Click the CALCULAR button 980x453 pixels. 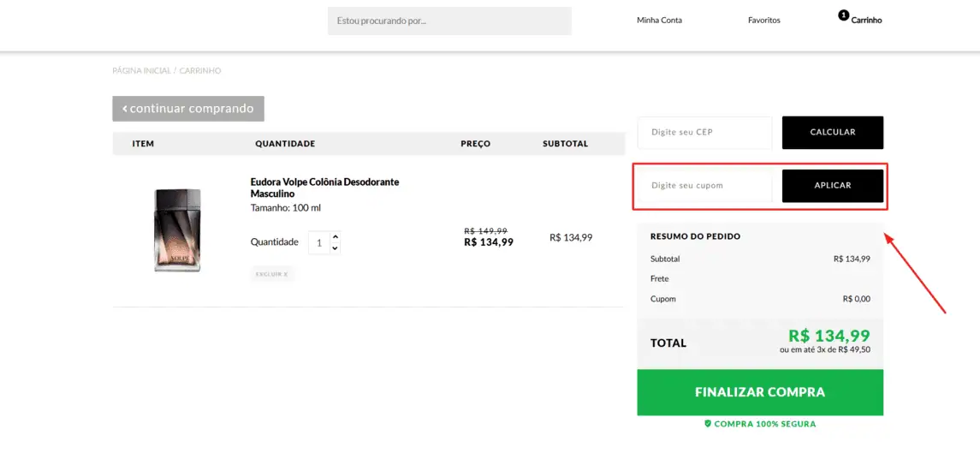click(833, 133)
